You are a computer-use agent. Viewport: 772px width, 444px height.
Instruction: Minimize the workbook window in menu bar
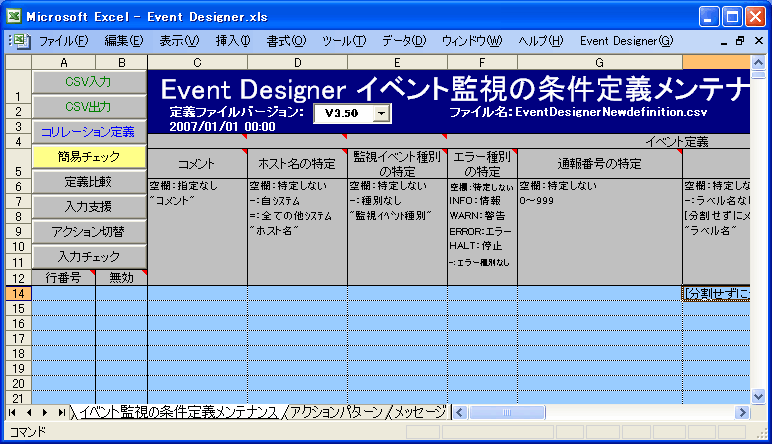click(723, 41)
